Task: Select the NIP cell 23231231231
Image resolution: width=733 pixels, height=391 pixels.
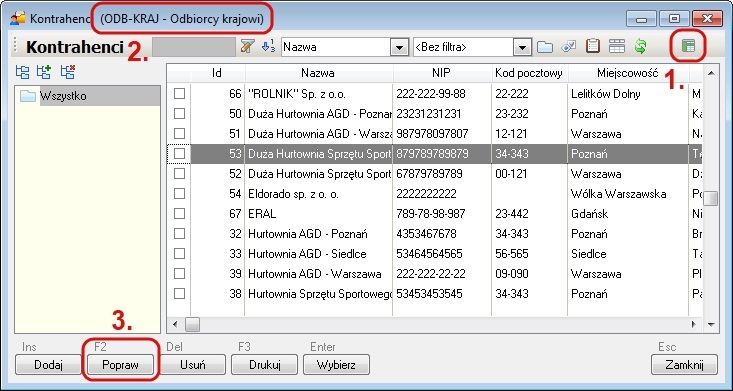Action: [442, 114]
